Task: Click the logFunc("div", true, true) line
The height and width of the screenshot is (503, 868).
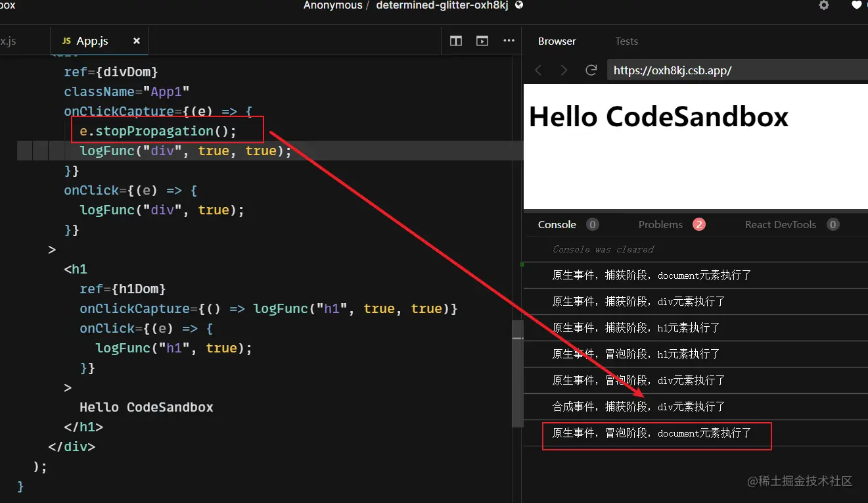Action: 185,151
